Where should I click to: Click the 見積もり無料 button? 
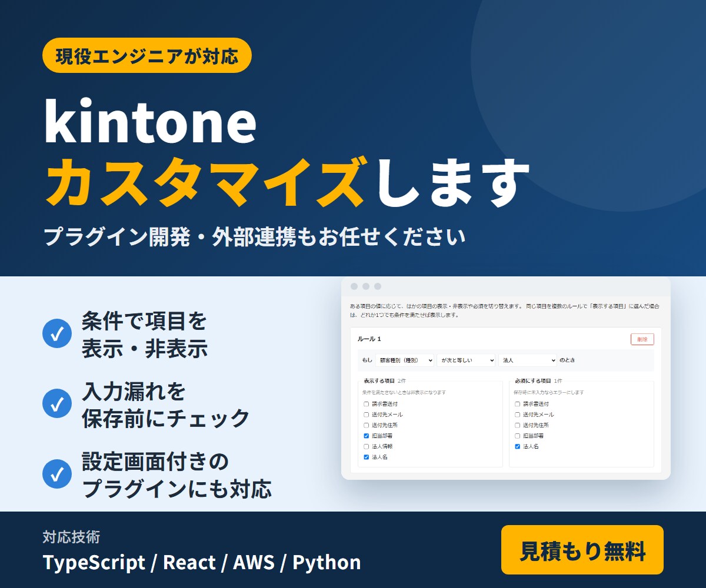(x=582, y=550)
